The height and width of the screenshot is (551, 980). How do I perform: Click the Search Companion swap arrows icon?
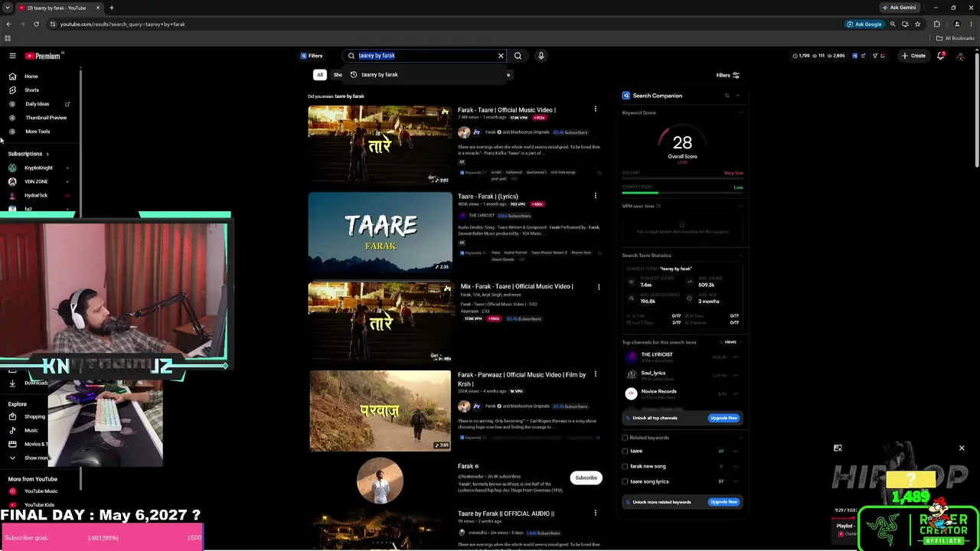click(x=727, y=96)
